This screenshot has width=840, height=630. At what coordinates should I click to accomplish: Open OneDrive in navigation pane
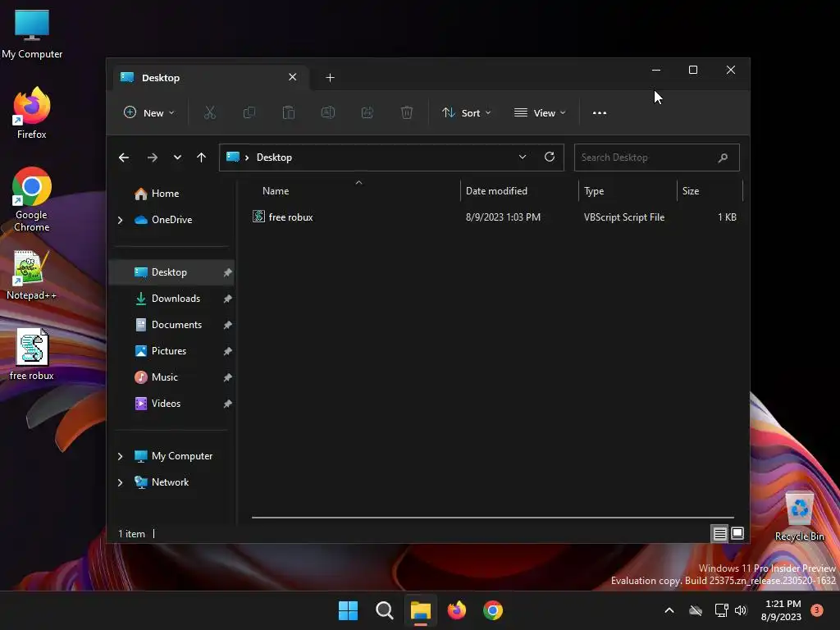tap(171, 220)
